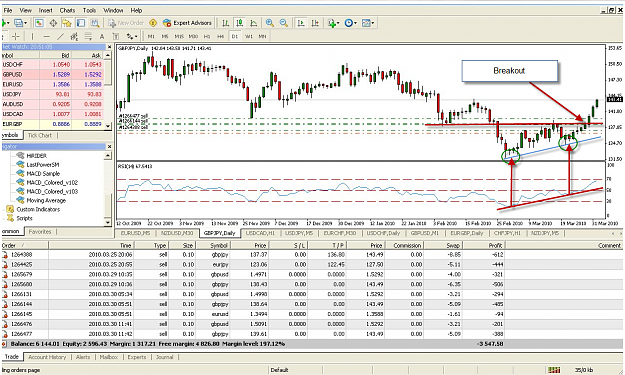Viewport: 625px width, 375px height.
Task: Open the Favorites tab in Navigator
Action: click(40, 232)
